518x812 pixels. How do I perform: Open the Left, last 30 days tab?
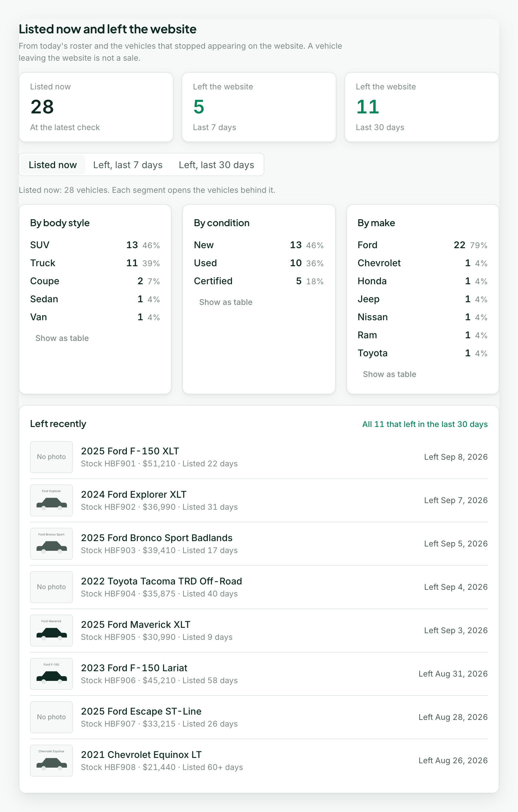tap(216, 164)
